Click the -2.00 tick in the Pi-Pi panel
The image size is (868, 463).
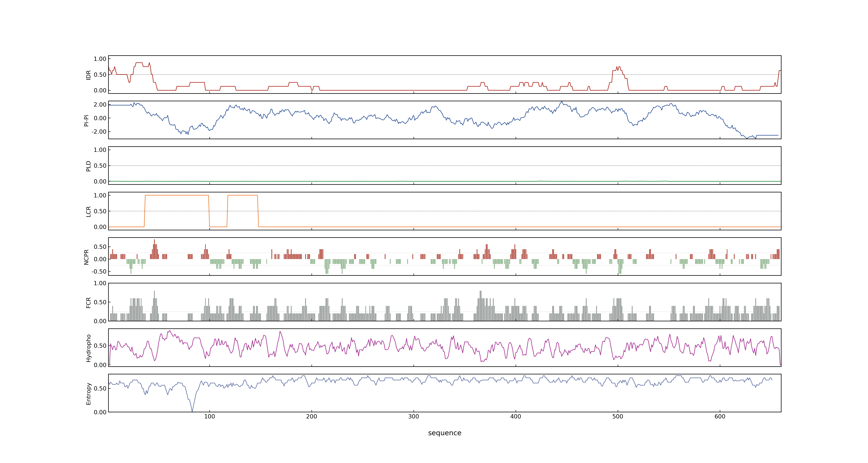tap(99, 132)
